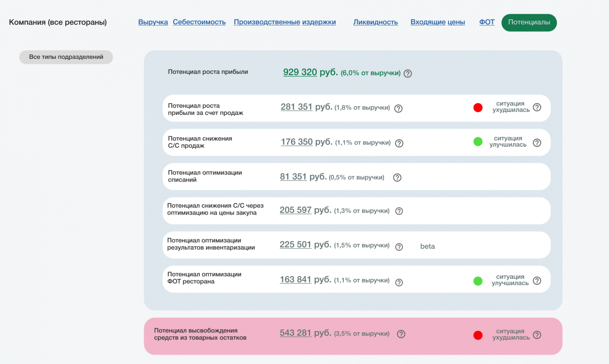Open help icon beside 225 501 руб. value
Viewport: 609px width, 364px height.
point(399,247)
